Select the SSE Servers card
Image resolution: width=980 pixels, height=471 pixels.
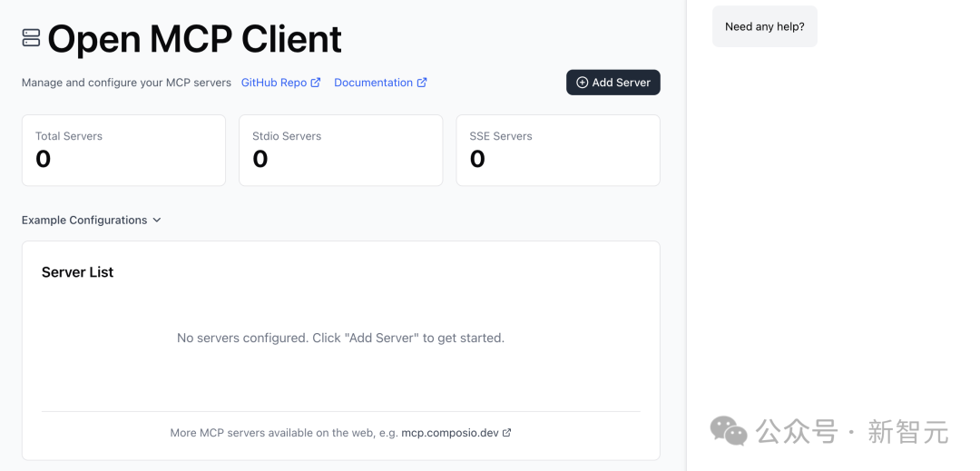coord(557,151)
